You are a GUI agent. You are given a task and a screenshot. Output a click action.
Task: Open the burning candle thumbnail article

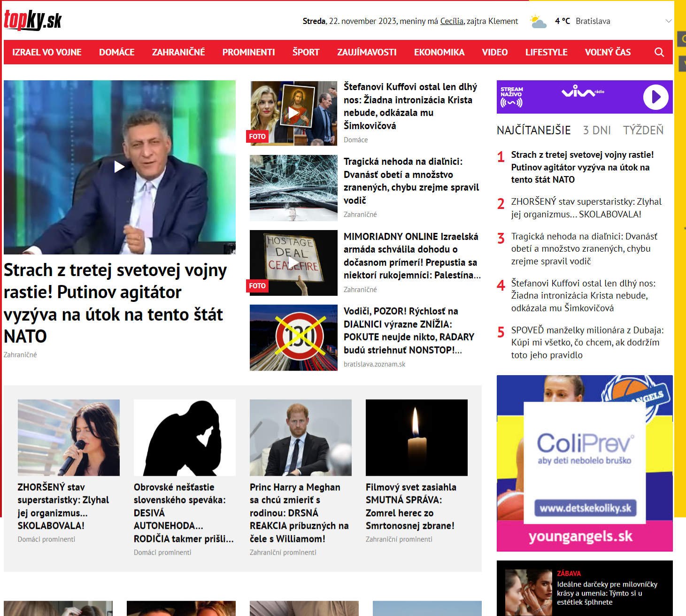[x=416, y=437]
